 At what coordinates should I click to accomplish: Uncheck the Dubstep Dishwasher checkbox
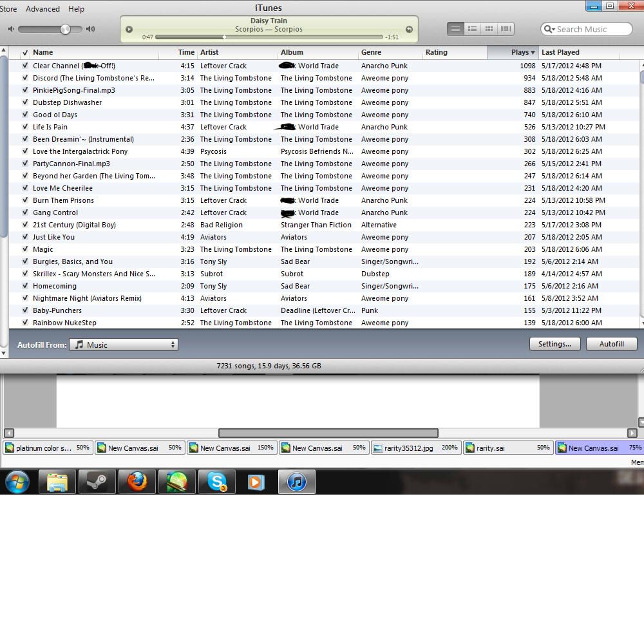[x=25, y=102]
